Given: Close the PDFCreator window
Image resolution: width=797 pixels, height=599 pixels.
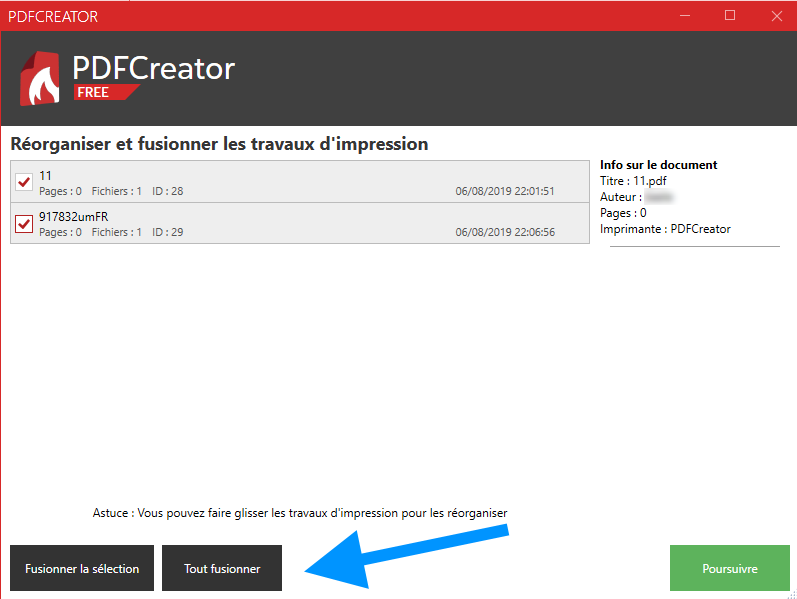Looking at the screenshot, I should click(776, 16).
